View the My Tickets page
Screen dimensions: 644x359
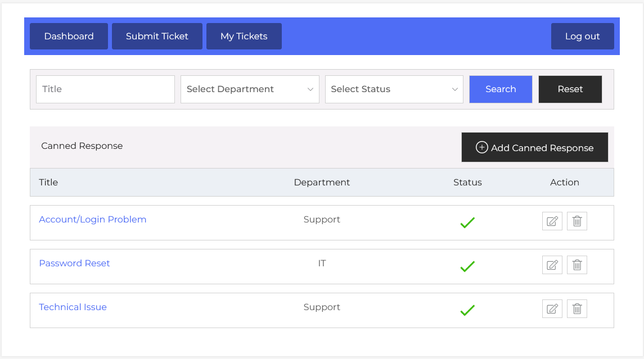coord(244,37)
